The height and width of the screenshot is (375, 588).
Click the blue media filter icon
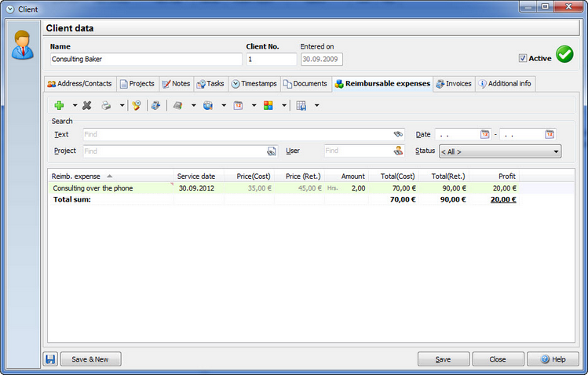pyautogui.click(x=208, y=106)
